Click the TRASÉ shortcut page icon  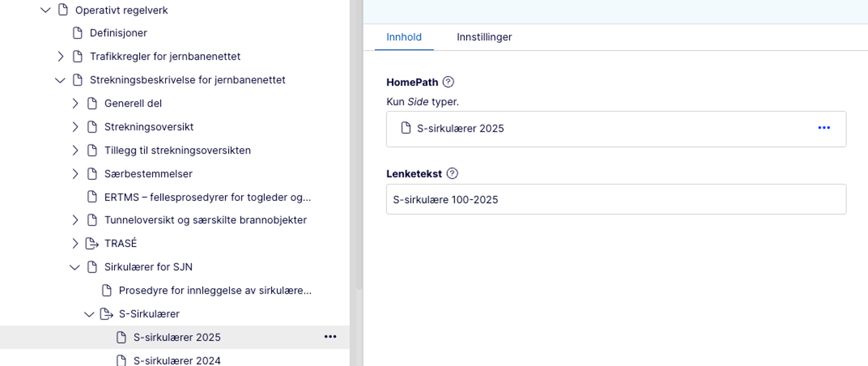[x=92, y=243]
